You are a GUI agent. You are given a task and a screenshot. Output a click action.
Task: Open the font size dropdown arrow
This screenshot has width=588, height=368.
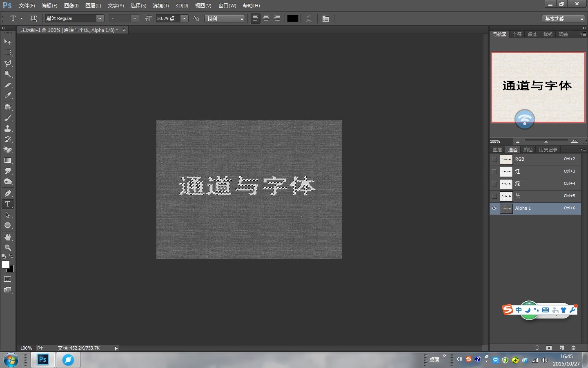click(x=185, y=19)
